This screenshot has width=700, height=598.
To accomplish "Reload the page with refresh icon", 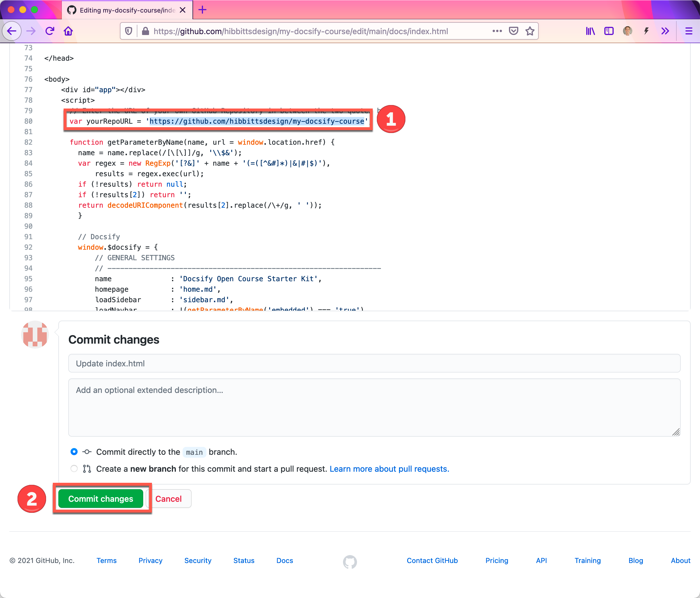I will 50,31.
